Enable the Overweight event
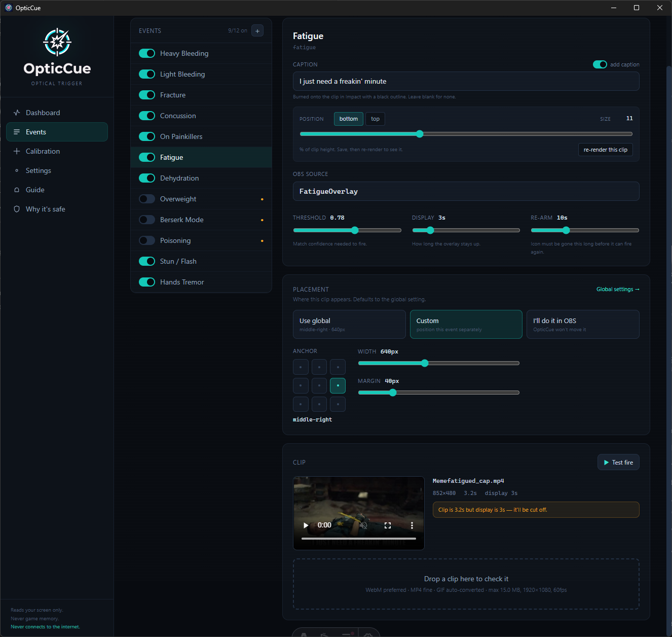672x637 pixels. coord(147,199)
